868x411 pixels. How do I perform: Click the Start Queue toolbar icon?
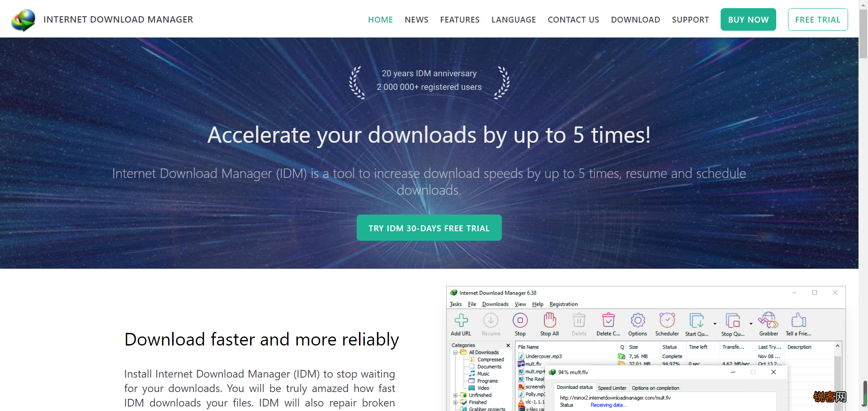[x=697, y=320]
